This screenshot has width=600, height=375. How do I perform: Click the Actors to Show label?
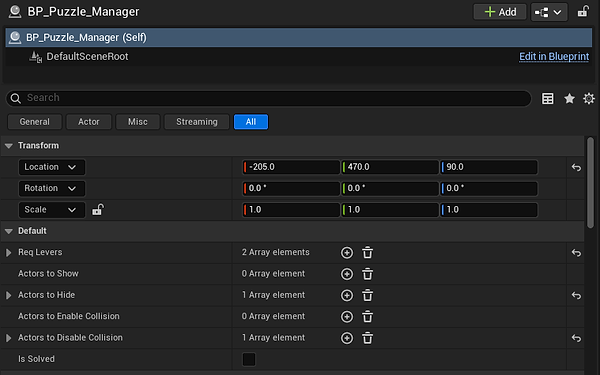[48, 274]
